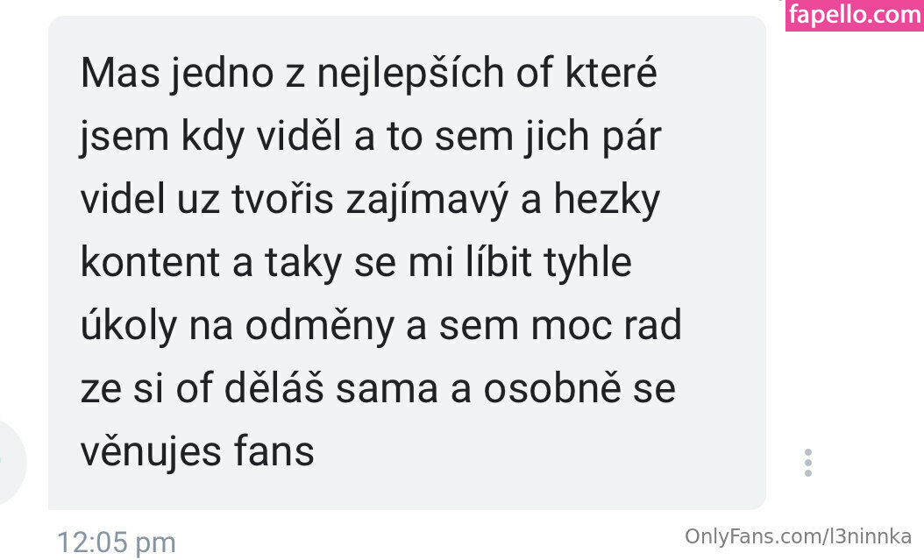The image size is (924, 560).
Task: Click the word 'osobně' in the message
Action: (552, 388)
